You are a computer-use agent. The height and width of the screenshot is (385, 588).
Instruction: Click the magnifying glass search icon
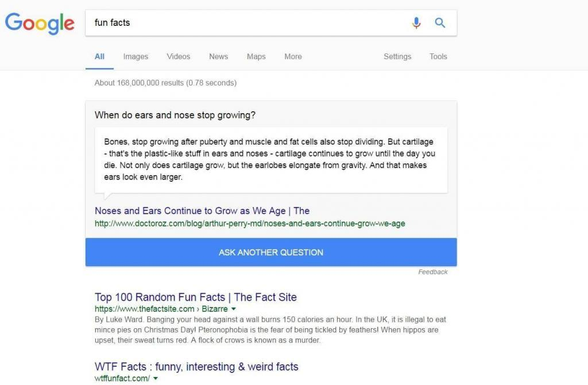pyautogui.click(x=440, y=23)
